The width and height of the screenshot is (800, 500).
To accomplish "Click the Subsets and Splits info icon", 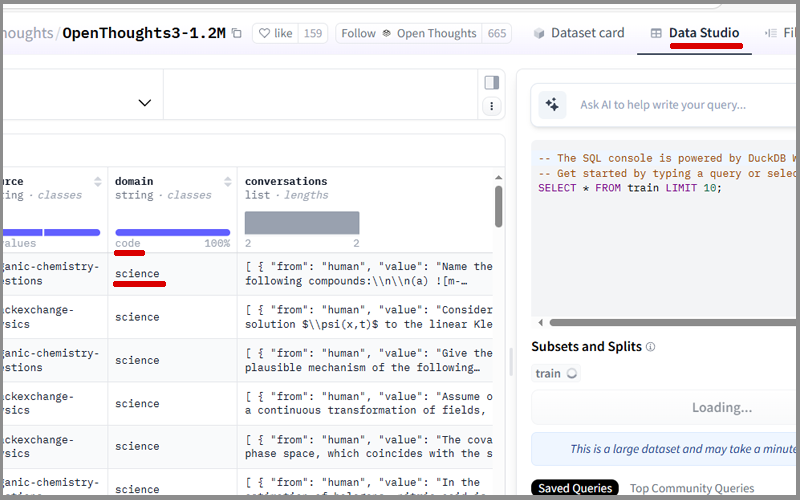I will [651, 347].
